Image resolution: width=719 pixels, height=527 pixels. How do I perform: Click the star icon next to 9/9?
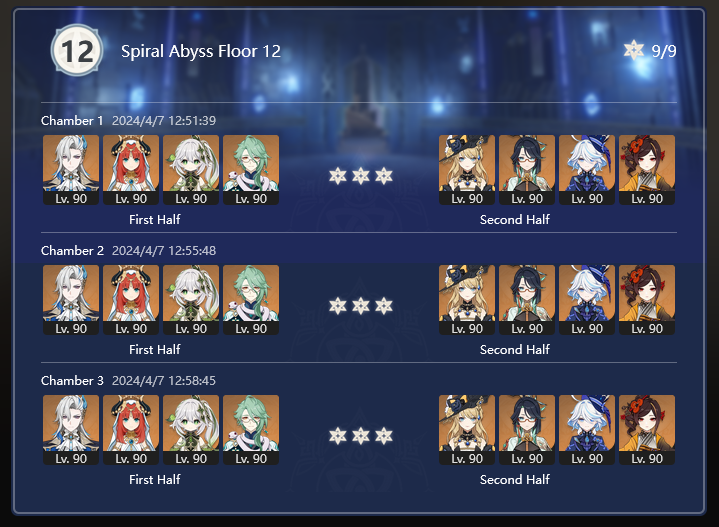(634, 50)
